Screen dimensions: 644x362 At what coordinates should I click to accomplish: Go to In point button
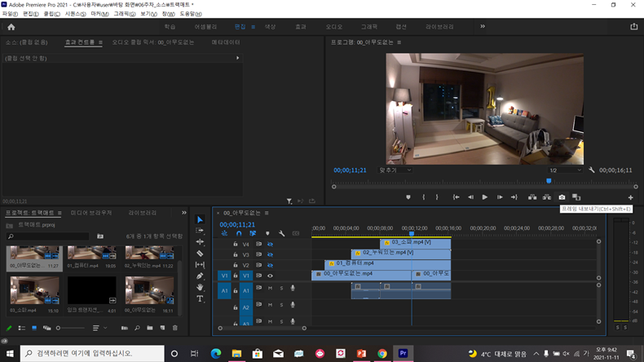(456, 197)
